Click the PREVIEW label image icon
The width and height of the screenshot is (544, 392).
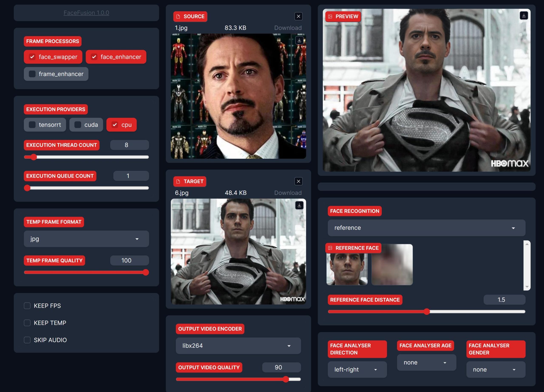[330, 17]
